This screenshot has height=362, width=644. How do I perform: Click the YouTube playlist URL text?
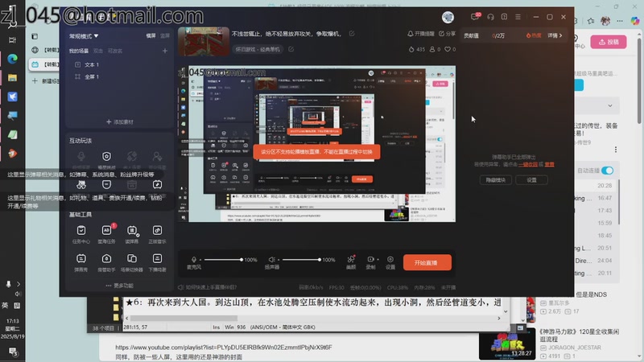(224, 348)
